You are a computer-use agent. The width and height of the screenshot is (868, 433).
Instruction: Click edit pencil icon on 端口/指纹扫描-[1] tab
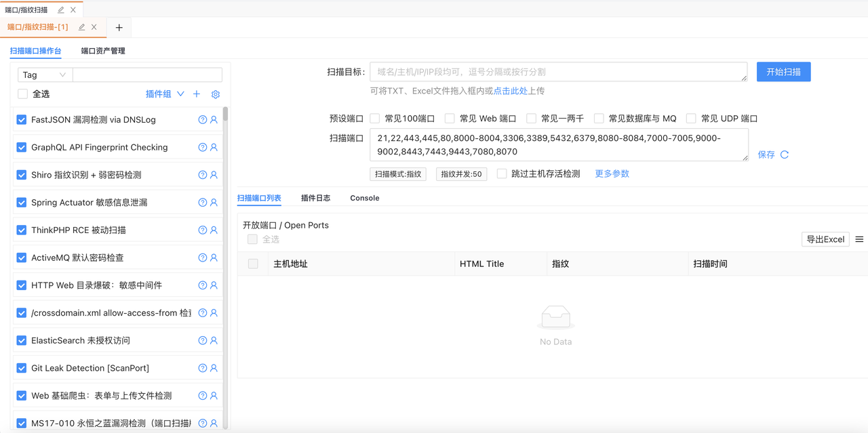pyautogui.click(x=81, y=27)
